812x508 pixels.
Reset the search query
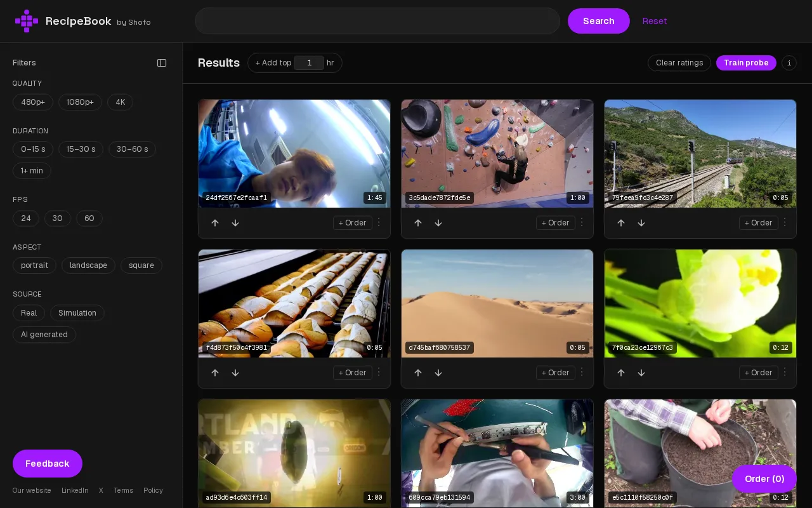pos(655,21)
